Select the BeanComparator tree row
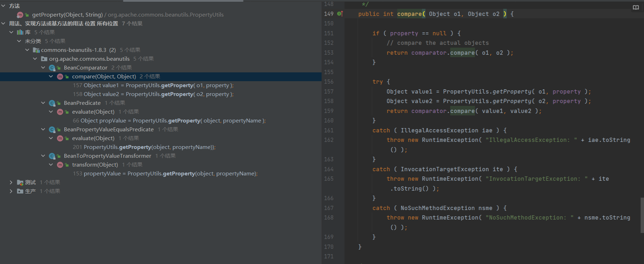This screenshot has height=264, width=644. coord(161,67)
